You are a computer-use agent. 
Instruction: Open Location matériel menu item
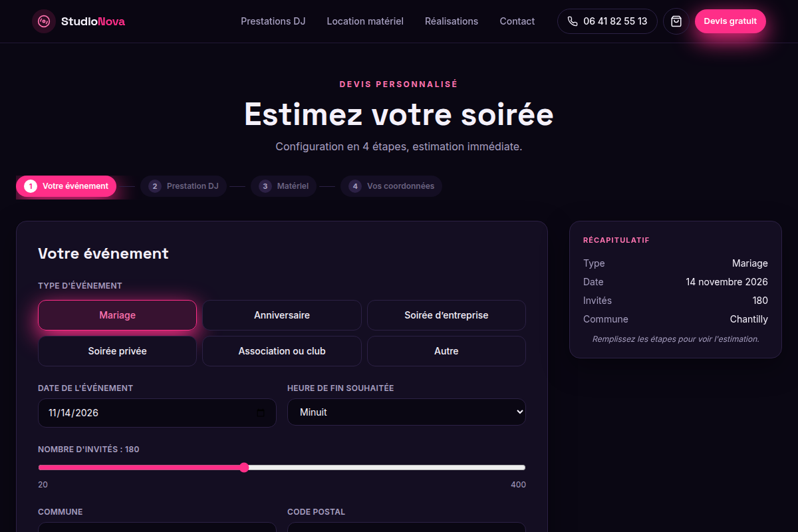click(365, 21)
